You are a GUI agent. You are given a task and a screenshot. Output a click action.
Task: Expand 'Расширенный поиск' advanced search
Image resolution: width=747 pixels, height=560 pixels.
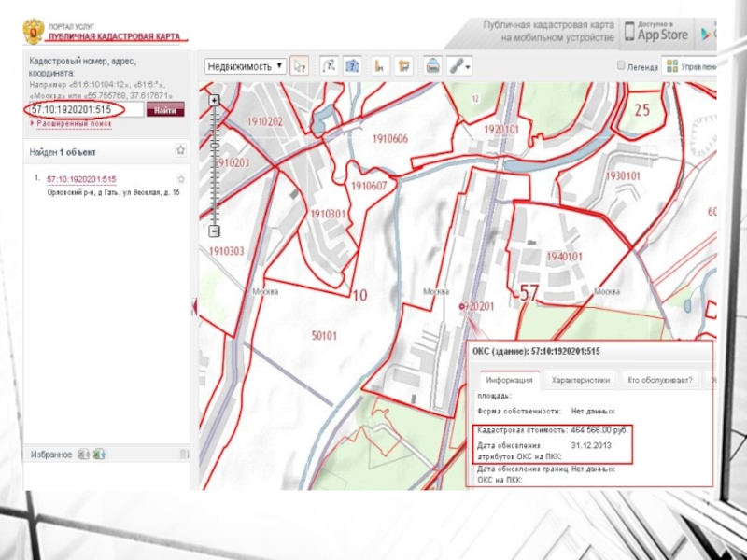(74, 123)
